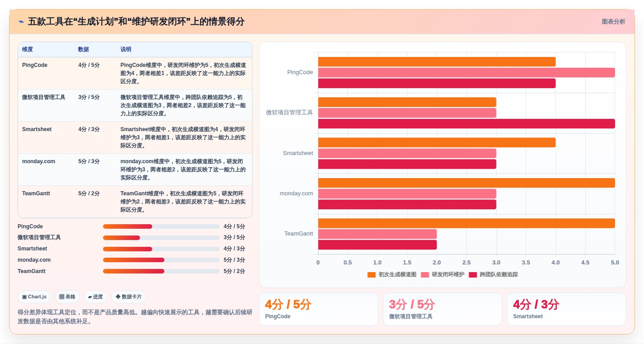The image size is (644, 344).
Task: Select the TeamGantt table row name
Action: point(36,193)
